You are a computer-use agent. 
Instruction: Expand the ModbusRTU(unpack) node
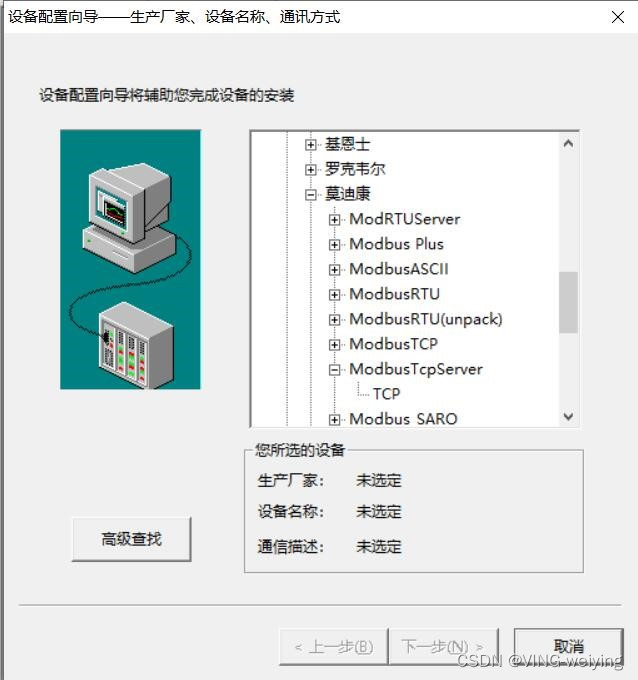pos(334,320)
